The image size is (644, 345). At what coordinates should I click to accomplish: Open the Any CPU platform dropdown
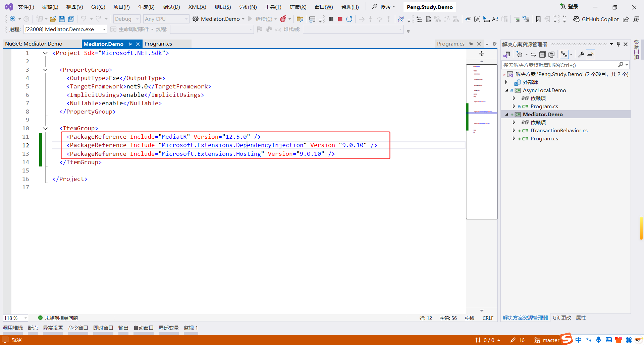pyautogui.click(x=166, y=19)
